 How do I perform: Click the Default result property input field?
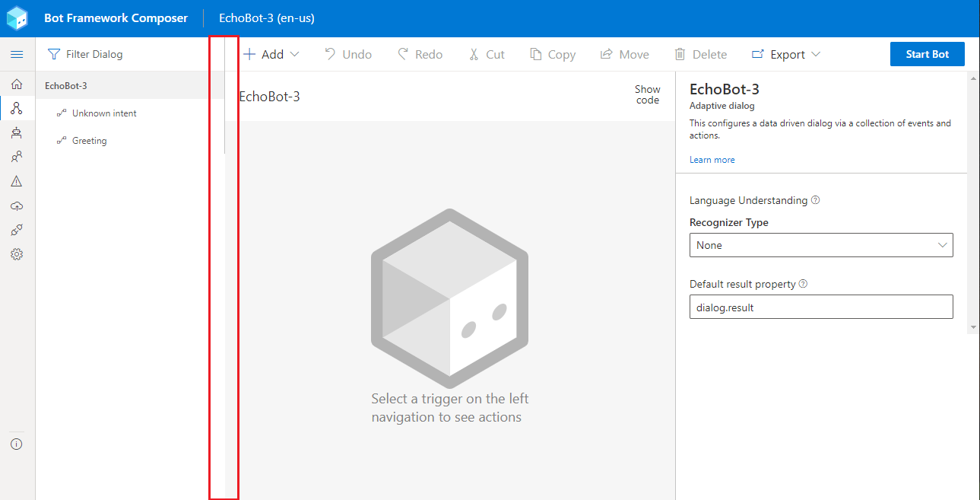(x=820, y=307)
